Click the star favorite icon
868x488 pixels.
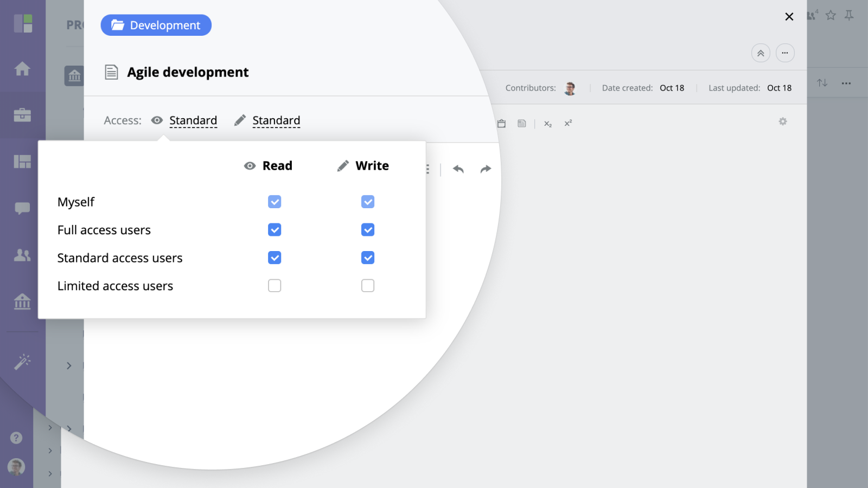831,15
